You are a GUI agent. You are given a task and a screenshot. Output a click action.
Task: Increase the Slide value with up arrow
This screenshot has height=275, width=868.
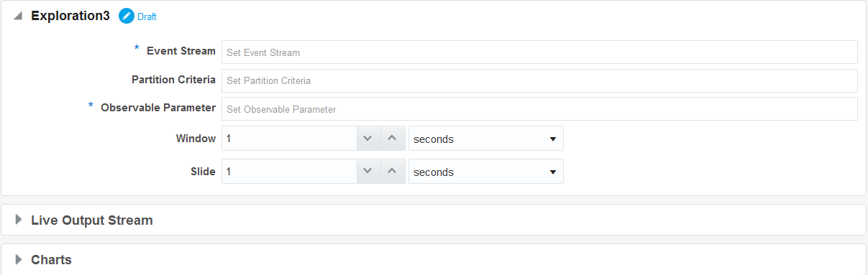tap(391, 172)
